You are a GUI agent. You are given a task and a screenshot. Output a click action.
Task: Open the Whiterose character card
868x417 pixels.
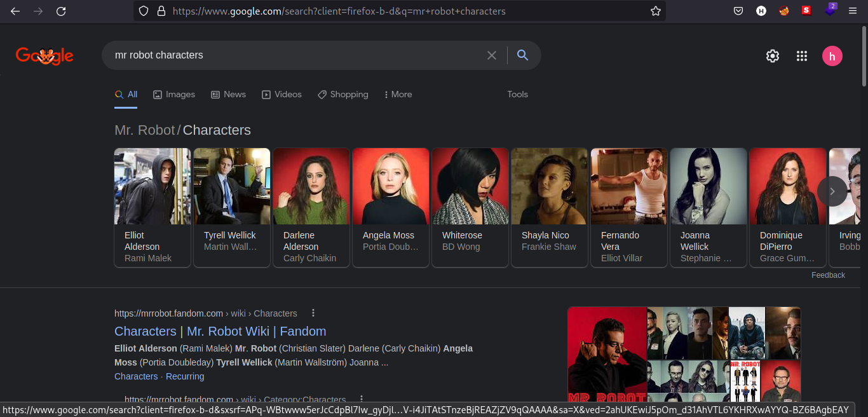tap(470, 207)
